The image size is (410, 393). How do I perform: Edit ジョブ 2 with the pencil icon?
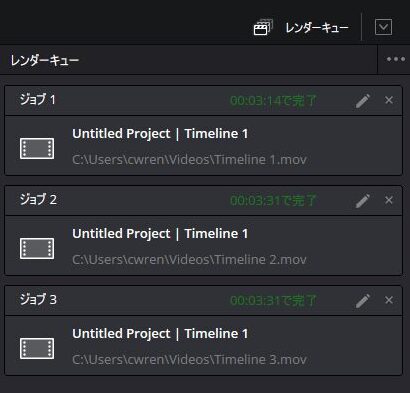tap(363, 201)
